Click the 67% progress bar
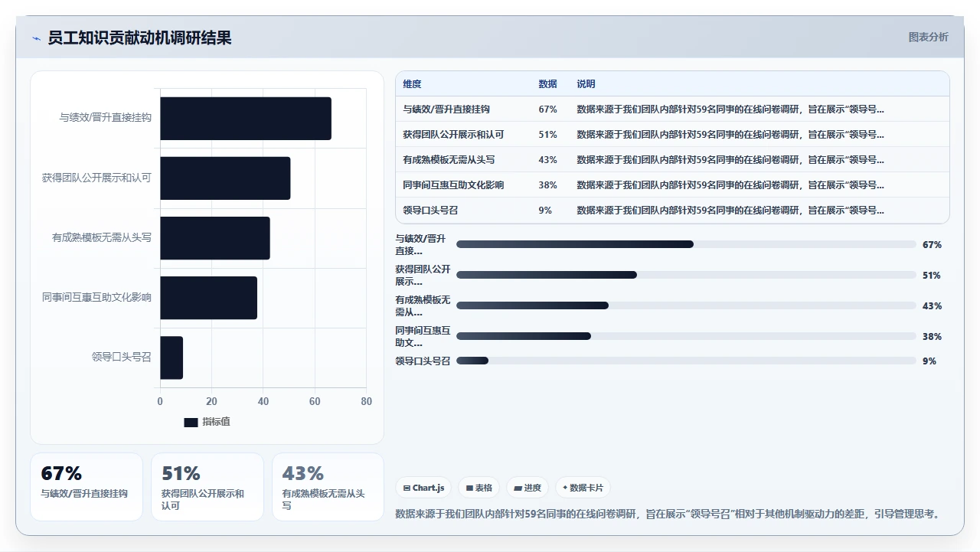This screenshot has width=980, height=552. click(686, 244)
